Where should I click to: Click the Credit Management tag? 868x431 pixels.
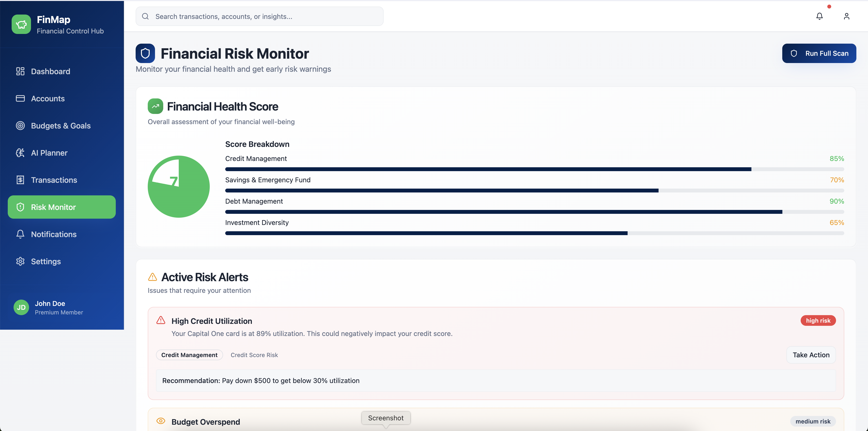pos(189,355)
